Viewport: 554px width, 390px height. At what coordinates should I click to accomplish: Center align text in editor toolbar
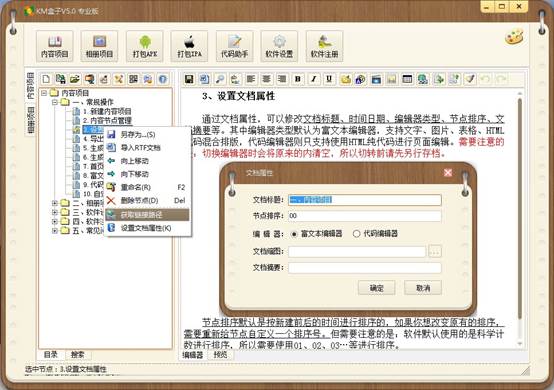266,79
